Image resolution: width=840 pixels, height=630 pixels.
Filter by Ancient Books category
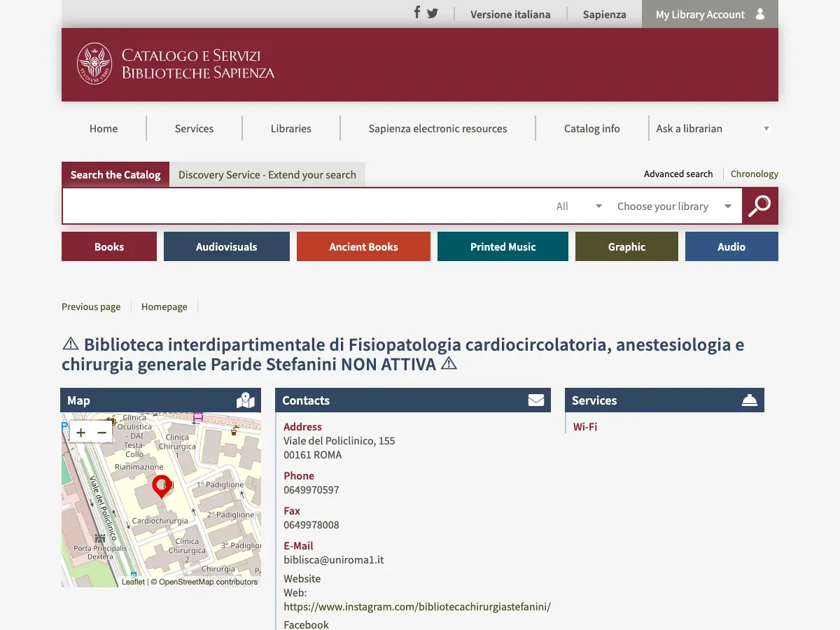pyautogui.click(x=363, y=246)
